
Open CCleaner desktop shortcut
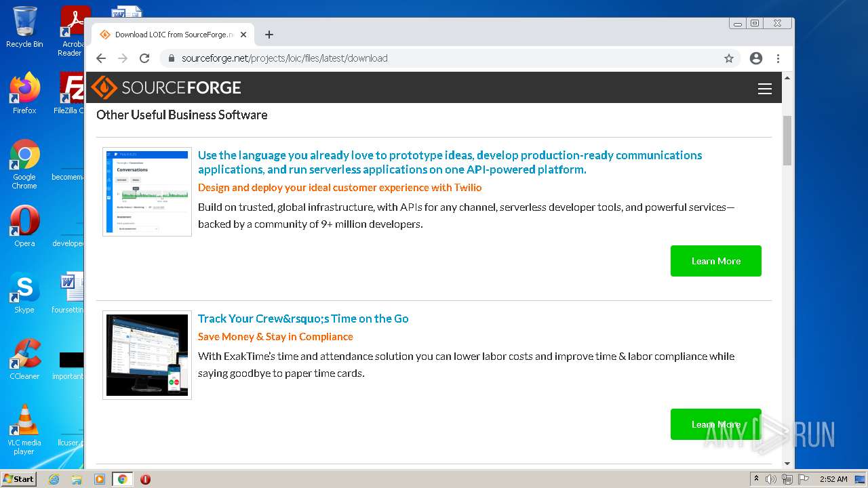coord(24,359)
